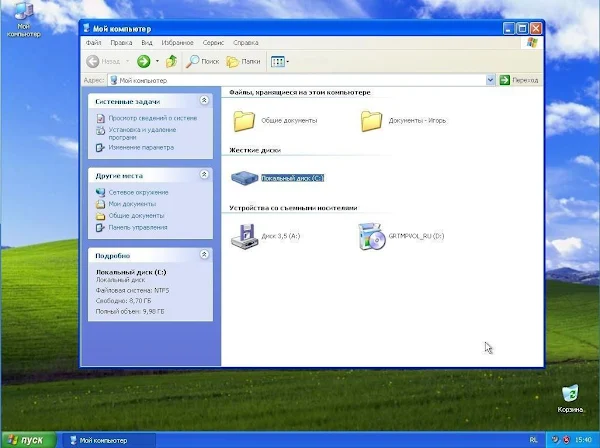
Task: Click Просмотр сведений о системе link
Action: pyautogui.click(x=153, y=118)
